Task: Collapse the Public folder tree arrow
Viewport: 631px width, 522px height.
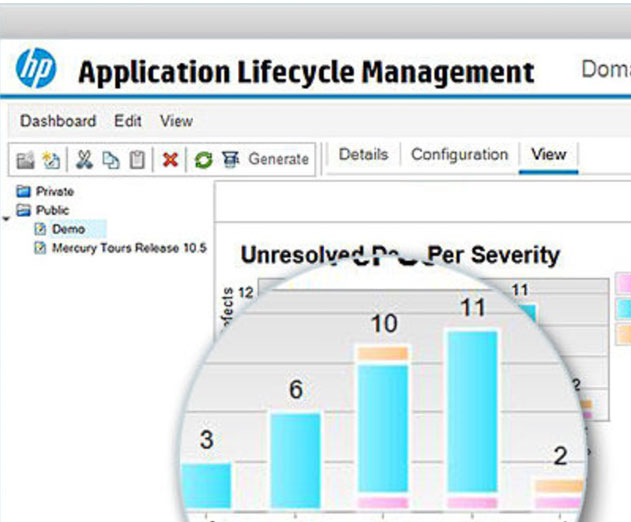Action: [6, 219]
